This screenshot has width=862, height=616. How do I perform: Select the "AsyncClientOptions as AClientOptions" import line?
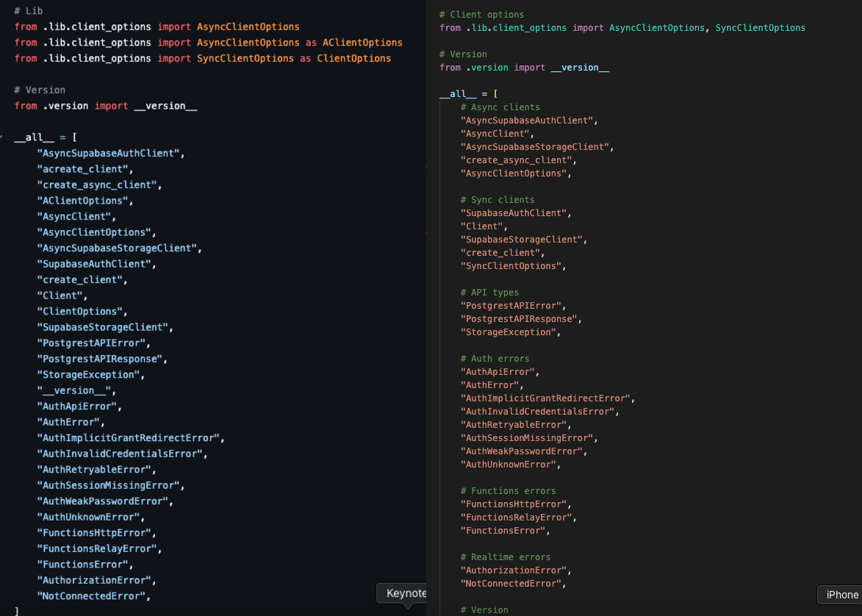click(209, 43)
